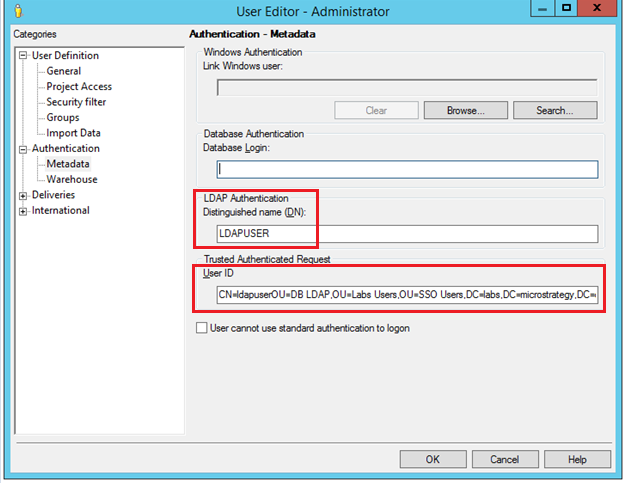Select Warehouse under Authentication
The image size is (624, 483).
[x=71, y=180]
